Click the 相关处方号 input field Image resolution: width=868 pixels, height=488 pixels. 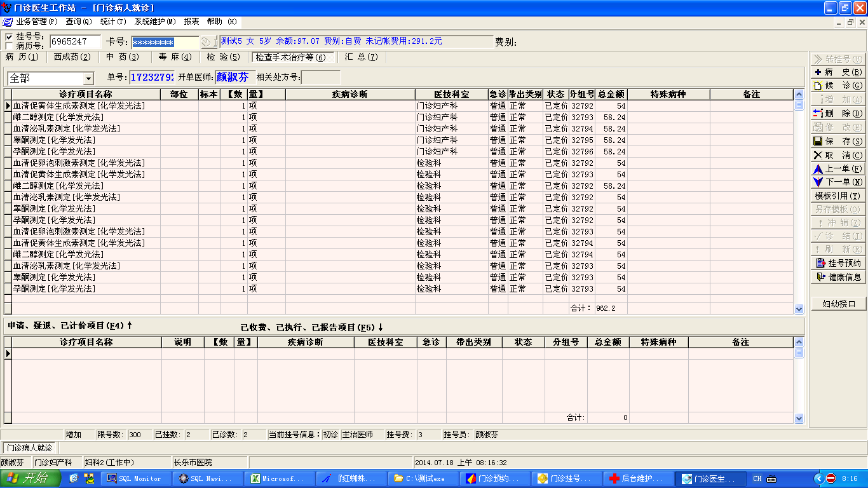(x=320, y=78)
